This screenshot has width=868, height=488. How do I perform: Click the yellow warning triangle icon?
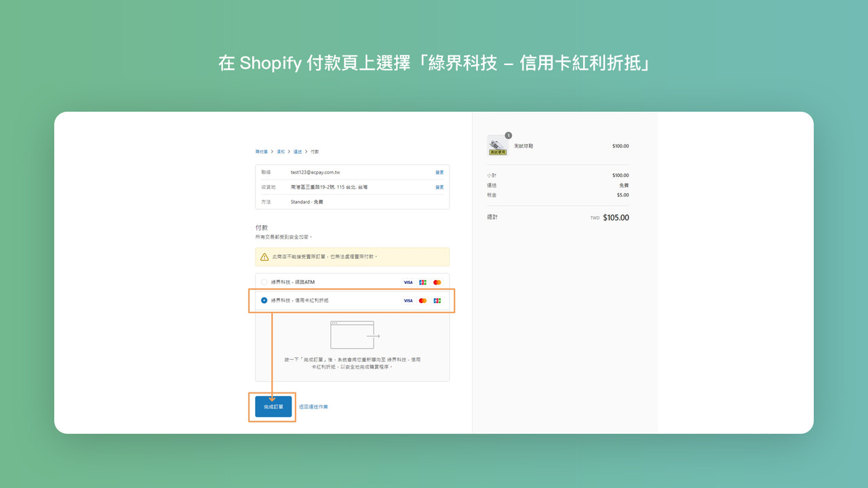pos(264,257)
